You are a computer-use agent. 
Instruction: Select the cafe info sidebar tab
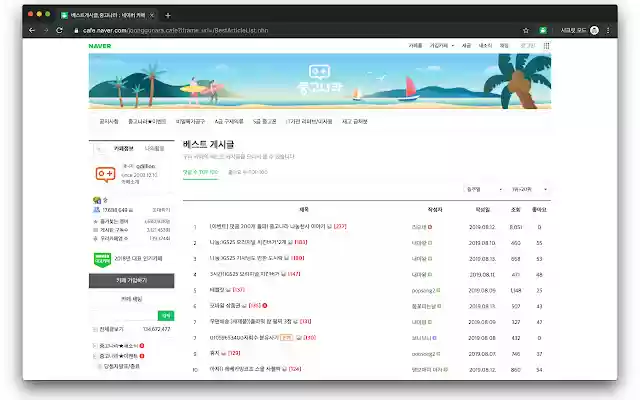(124, 149)
